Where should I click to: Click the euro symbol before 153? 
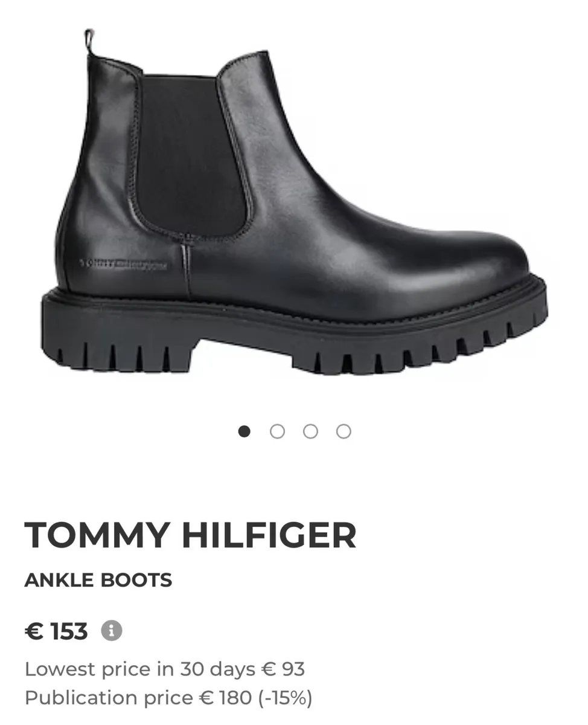click(x=34, y=631)
